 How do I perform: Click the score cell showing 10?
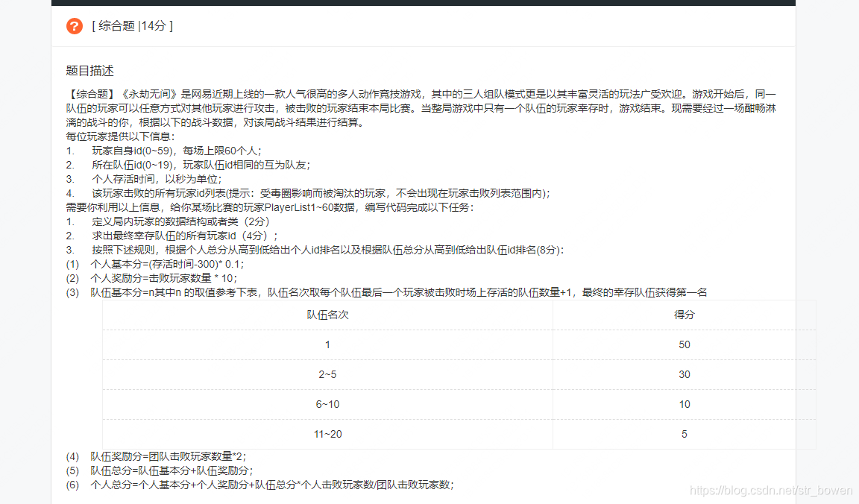[x=683, y=404]
